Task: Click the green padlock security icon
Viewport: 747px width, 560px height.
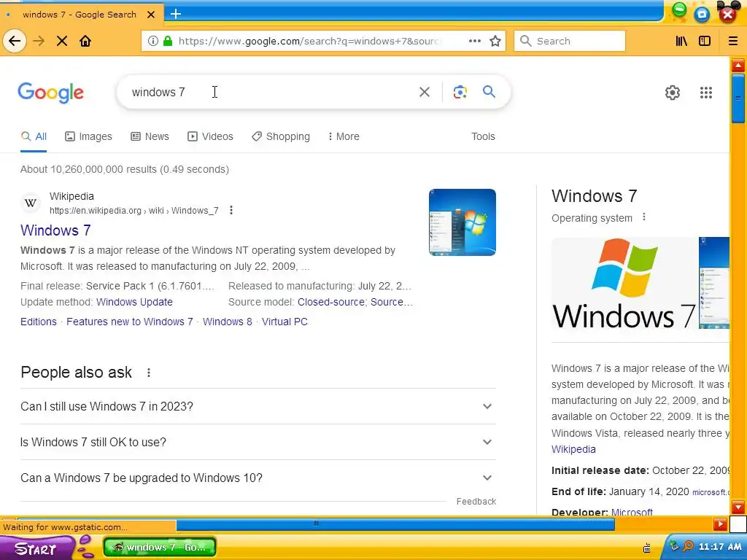Action: pos(168,41)
